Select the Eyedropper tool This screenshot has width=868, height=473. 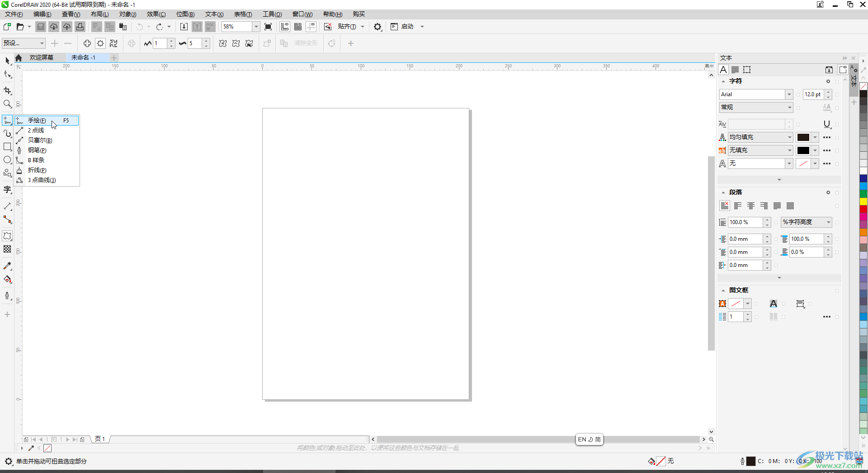(7, 266)
